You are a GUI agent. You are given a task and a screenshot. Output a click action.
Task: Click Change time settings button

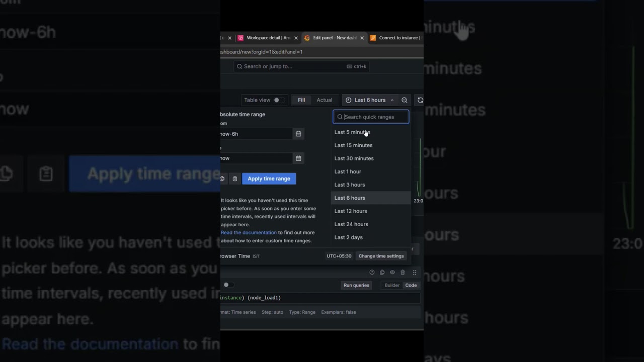coord(381,256)
